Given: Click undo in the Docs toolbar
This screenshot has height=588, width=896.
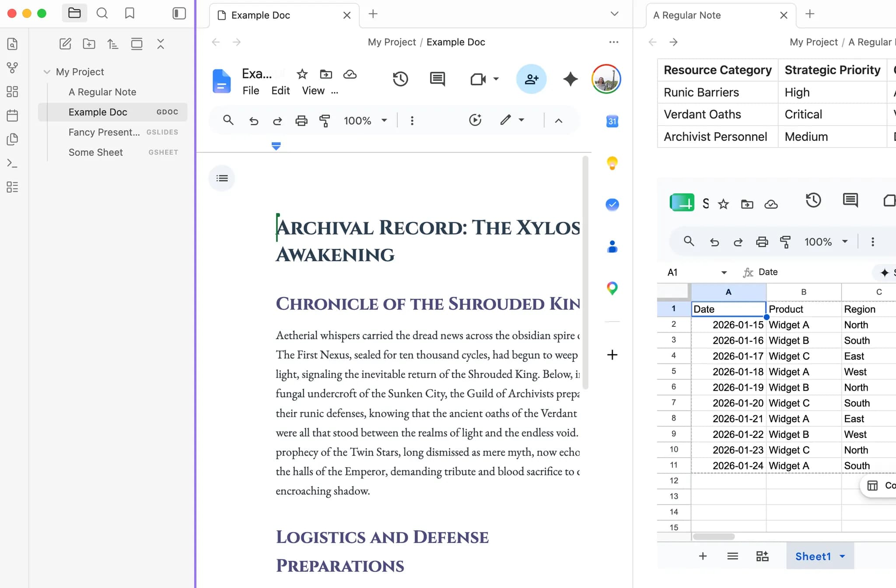Looking at the screenshot, I should [x=254, y=121].
